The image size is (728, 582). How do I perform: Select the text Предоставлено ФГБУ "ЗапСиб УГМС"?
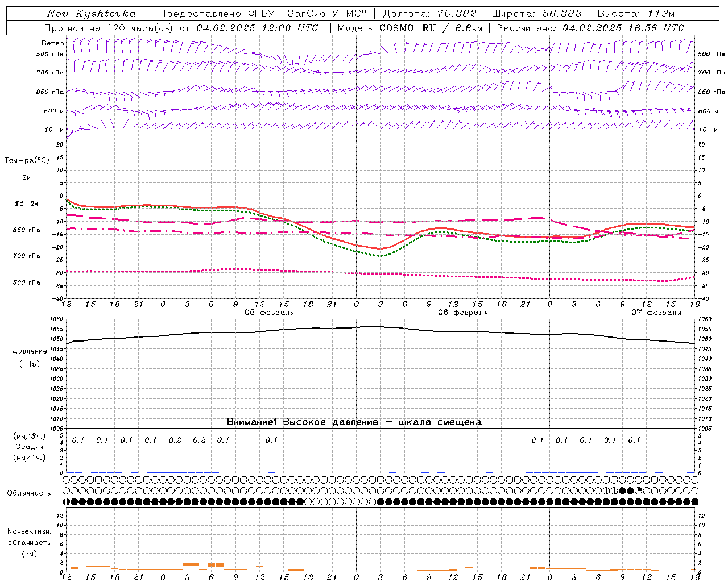coord(263,14)
